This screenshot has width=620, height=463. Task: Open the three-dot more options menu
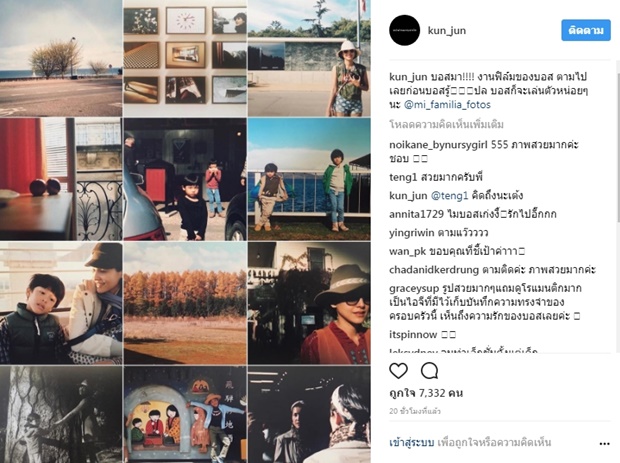pyautogui.click(x=604, y=444)
